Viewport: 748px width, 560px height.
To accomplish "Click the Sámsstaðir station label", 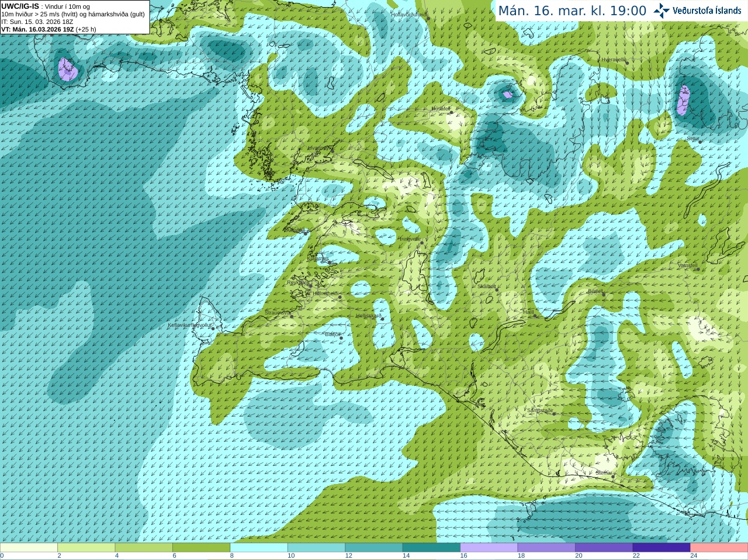I will point(540,410).
